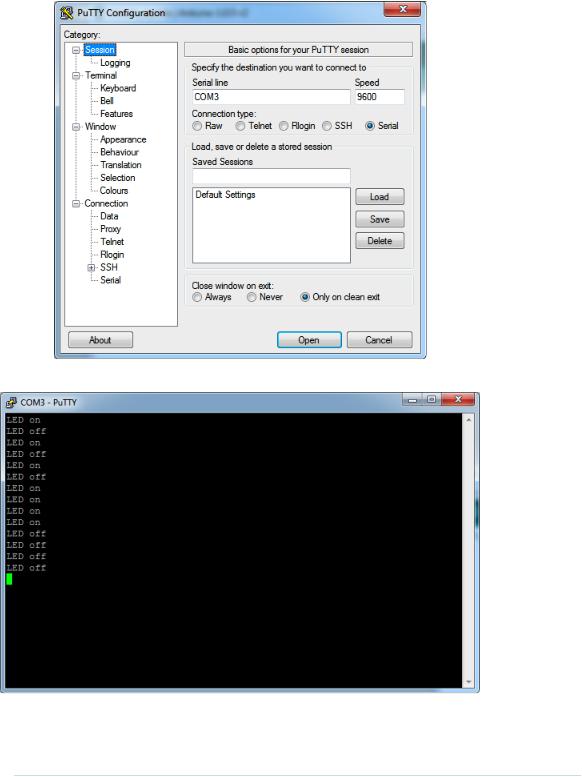Select the Raw connection type

tap(197, 126)
